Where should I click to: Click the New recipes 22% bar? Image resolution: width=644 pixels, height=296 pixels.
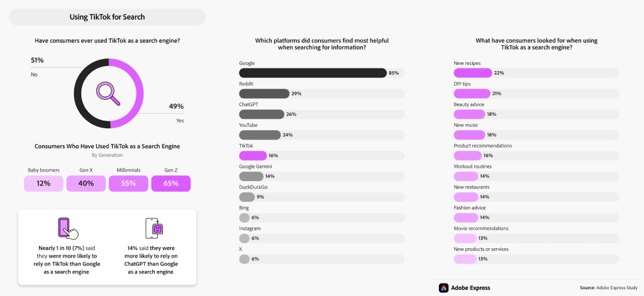473,73
